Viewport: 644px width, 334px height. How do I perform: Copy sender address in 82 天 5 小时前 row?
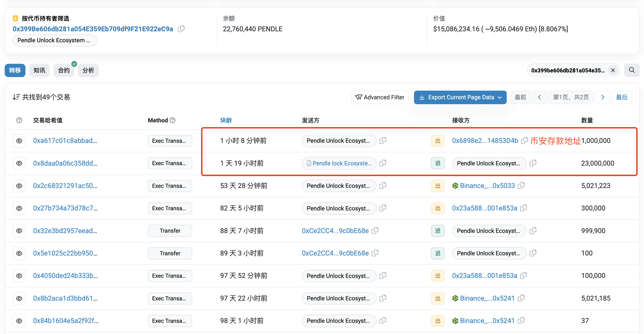[383, 208]
